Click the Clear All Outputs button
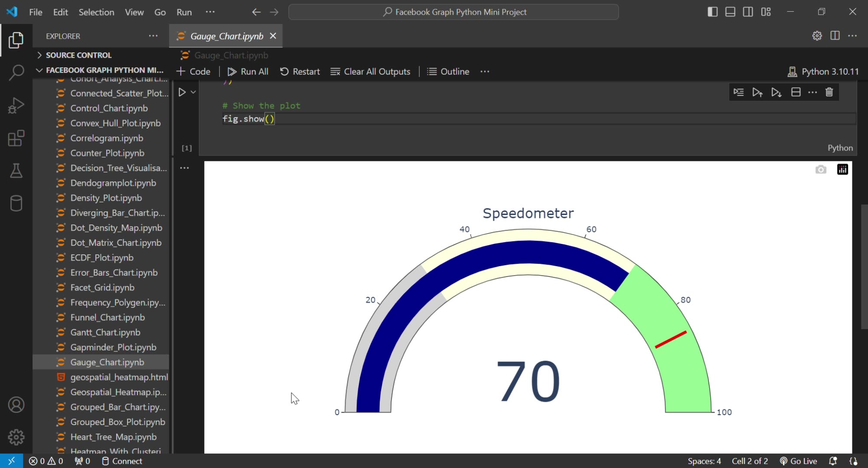This screenshot has height=468, width=868. 370,71
